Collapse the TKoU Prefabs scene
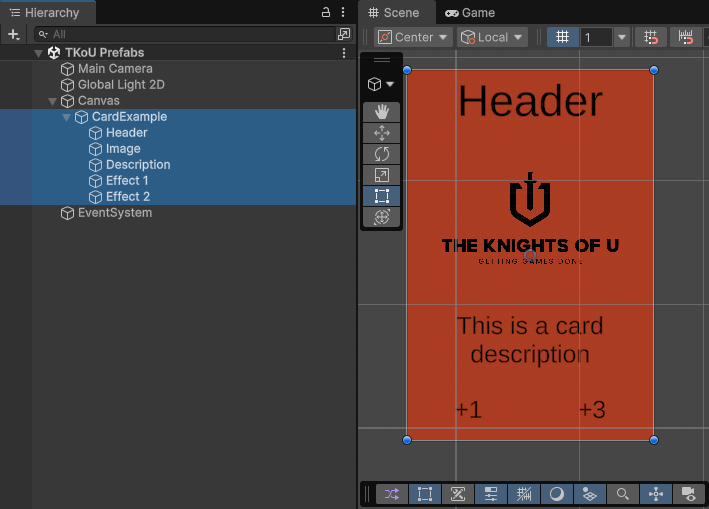Screen dimensions: 709x509 coord(38,53)
